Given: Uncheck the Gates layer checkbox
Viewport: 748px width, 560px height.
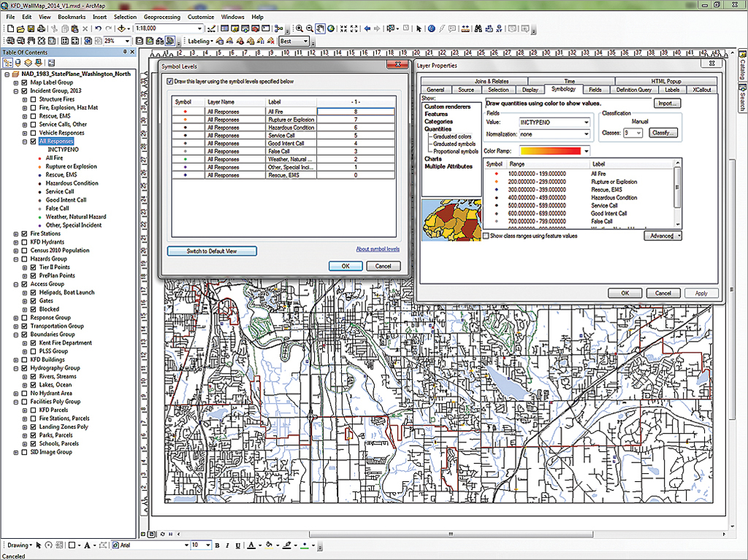Looking at the screenshot, I should click(x=33, y=301).
